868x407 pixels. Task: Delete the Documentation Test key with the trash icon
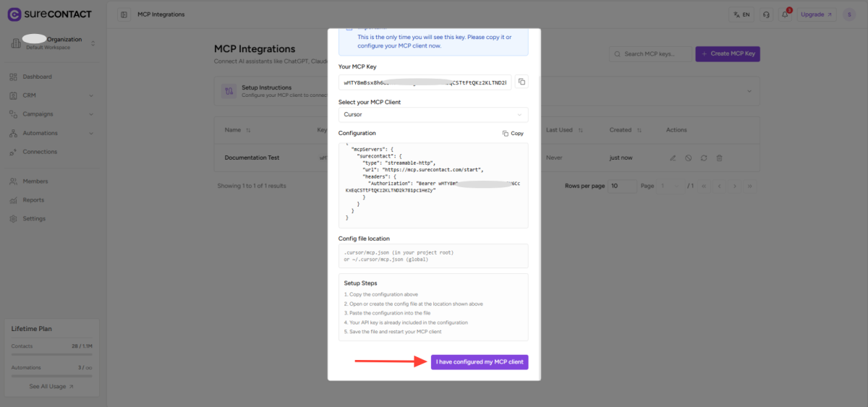coord(719,158)
